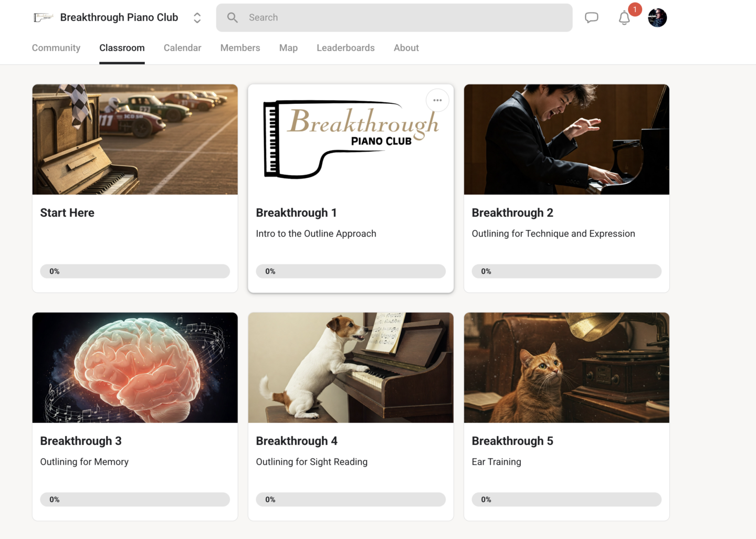The height and width of the screenshot is (539, 756).
Task: Open three-dot menu on Breakthrough 1 card
Action: pyautogui.click(x=437, y=100)
